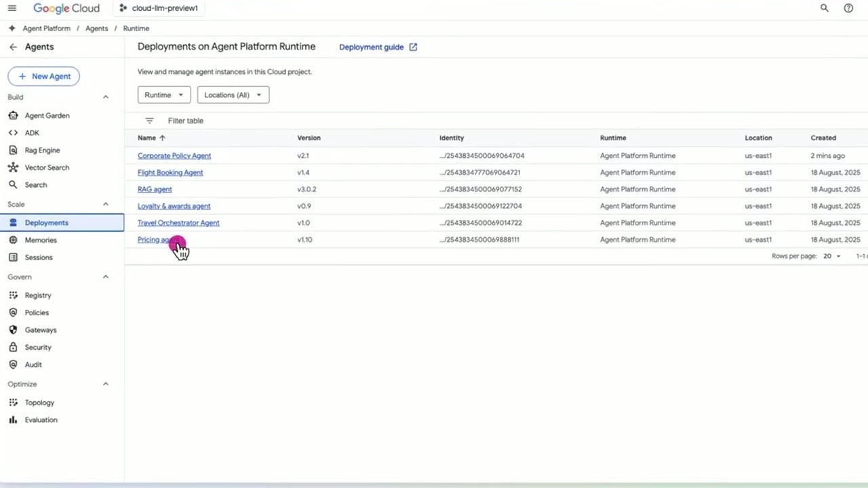868x488 pixels.
Task: Click the Gateways shield icon
Action: (x=13, y=329)
